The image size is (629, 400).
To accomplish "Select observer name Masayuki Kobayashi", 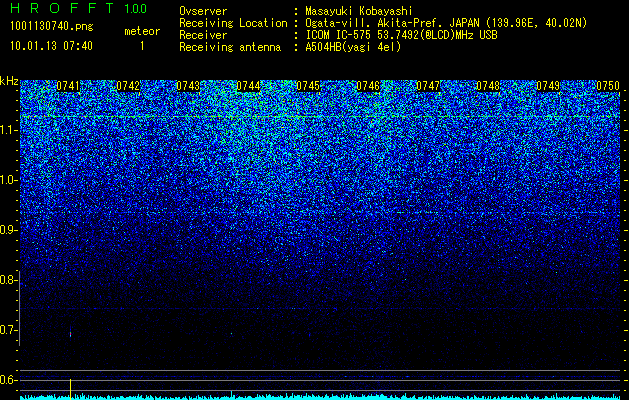I will coord(359,11).
